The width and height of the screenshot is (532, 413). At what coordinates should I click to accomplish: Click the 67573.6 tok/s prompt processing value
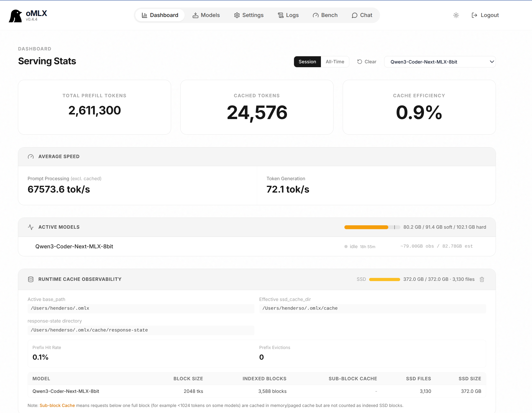click(x=59, y=189)
